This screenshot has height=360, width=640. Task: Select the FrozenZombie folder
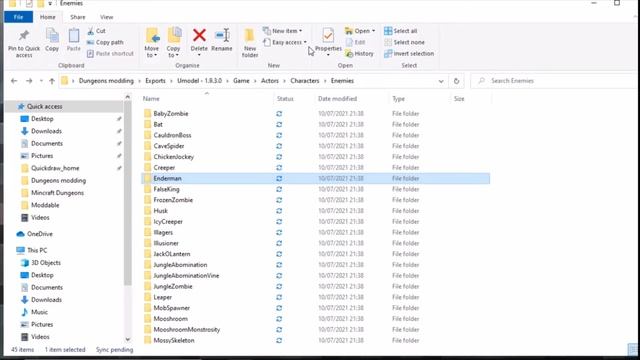173,200
